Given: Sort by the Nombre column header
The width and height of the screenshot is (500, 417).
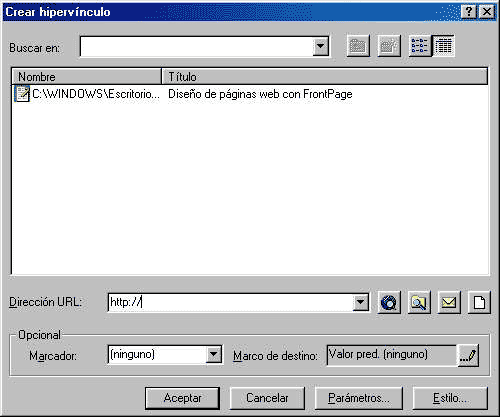Looking at the screenshot, I should coord(86,76).
